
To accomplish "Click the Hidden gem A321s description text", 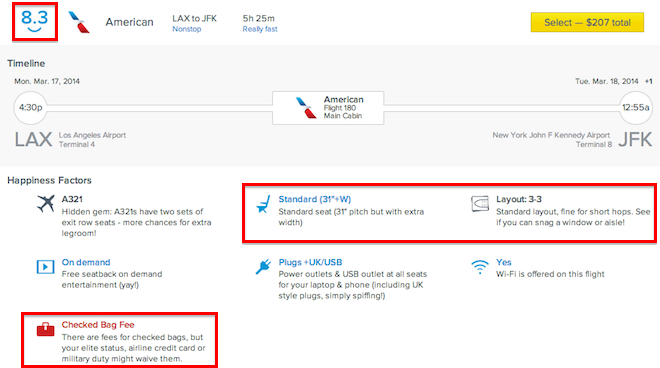I will [x=136, y=222].
